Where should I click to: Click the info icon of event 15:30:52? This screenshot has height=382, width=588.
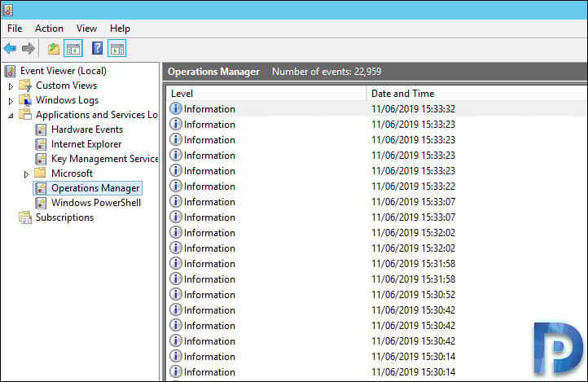(x=175, y=294)
